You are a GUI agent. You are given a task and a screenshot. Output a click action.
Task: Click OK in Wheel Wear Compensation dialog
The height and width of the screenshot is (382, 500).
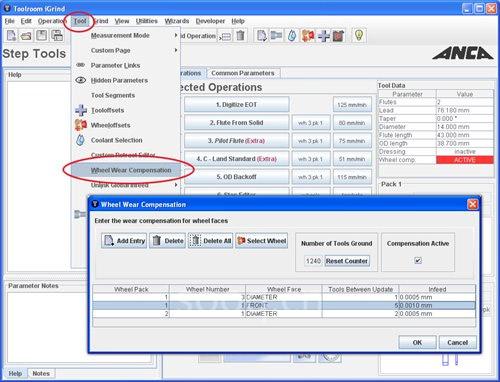click(417, 342)
